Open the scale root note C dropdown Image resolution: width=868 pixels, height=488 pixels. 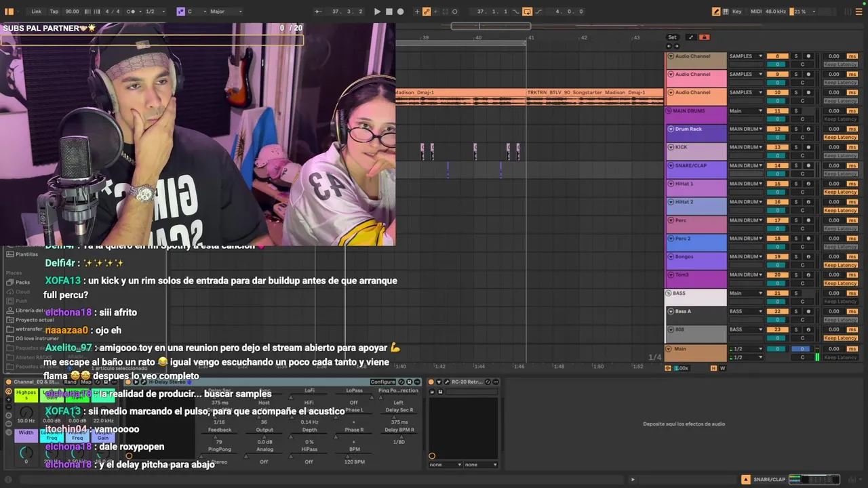coord(194,12)
